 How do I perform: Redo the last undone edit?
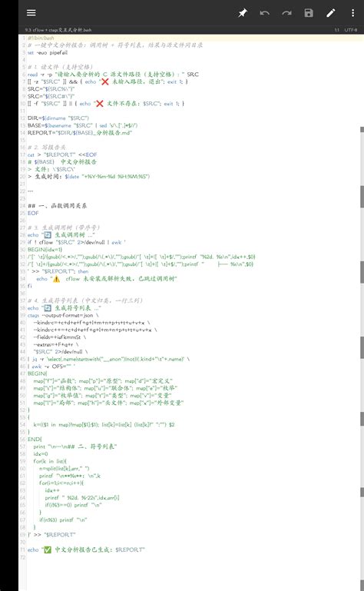[286, 13]
